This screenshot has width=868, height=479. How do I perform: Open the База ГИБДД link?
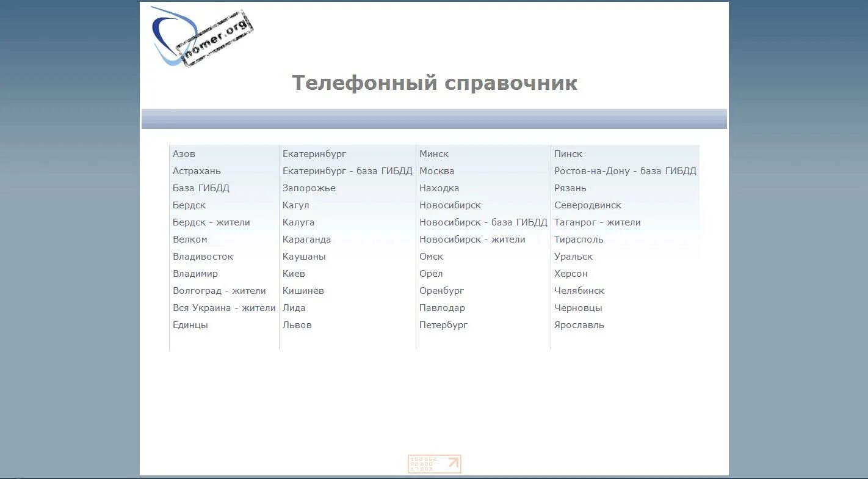(x=200, y=188)
